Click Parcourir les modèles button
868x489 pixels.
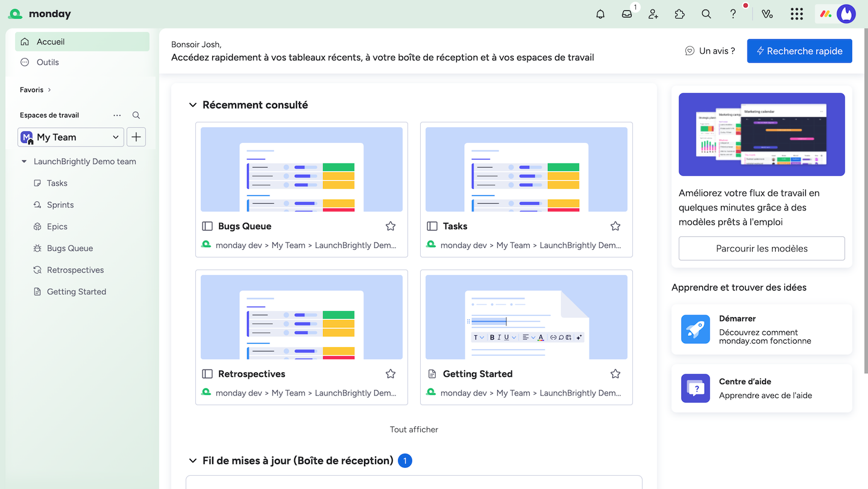762,248
